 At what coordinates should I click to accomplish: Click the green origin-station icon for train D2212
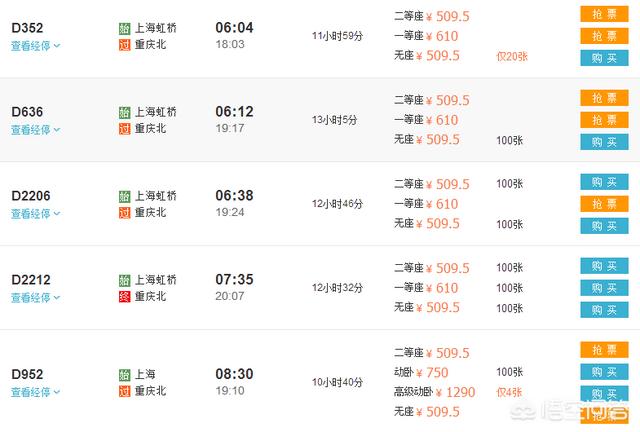[x=124, y=280]
